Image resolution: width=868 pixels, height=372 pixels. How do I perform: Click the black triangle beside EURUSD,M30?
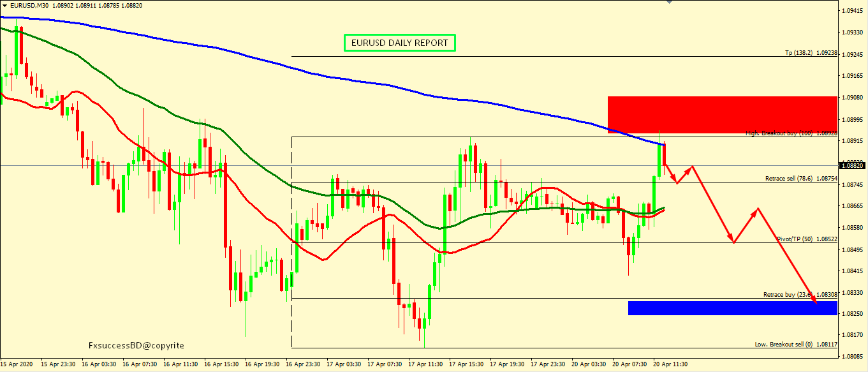[x=4, y=5]
